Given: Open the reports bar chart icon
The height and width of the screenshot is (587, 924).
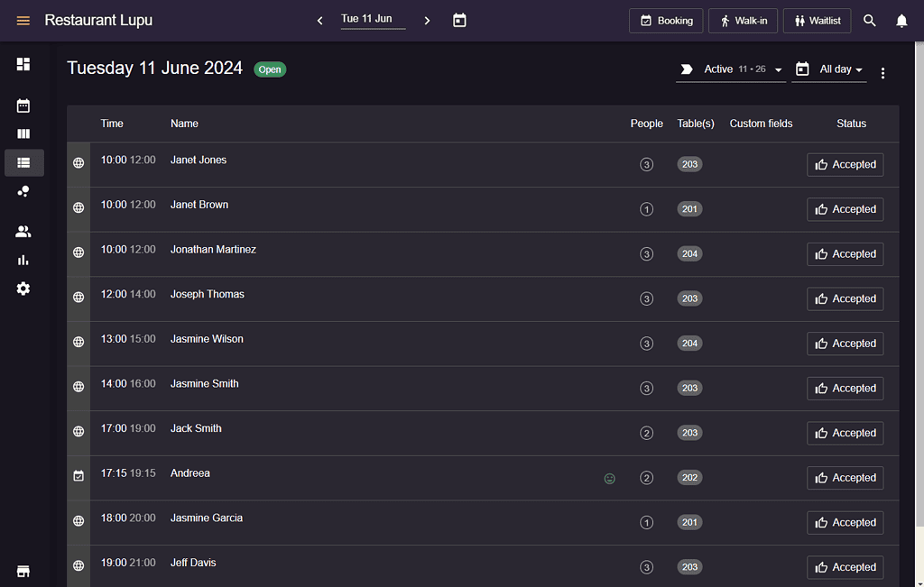Looking at the screenshot, I should click(x=23, y=260).
